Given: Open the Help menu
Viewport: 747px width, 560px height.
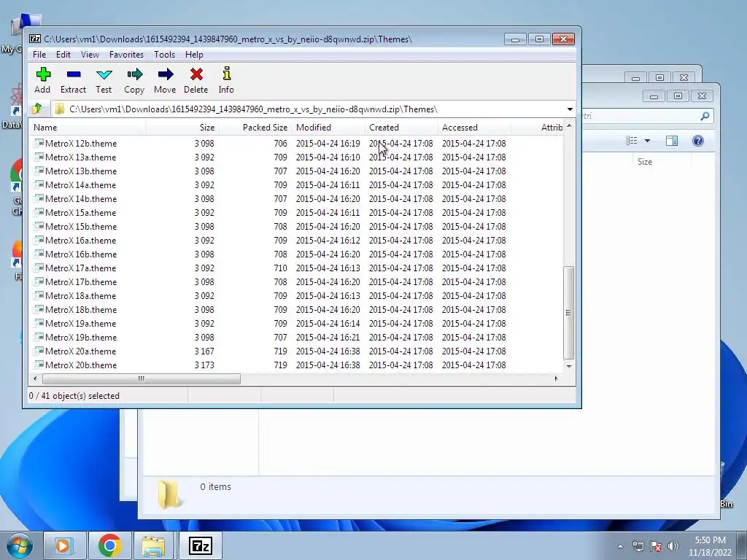Looking at the screenshot, I should point(194,54).
